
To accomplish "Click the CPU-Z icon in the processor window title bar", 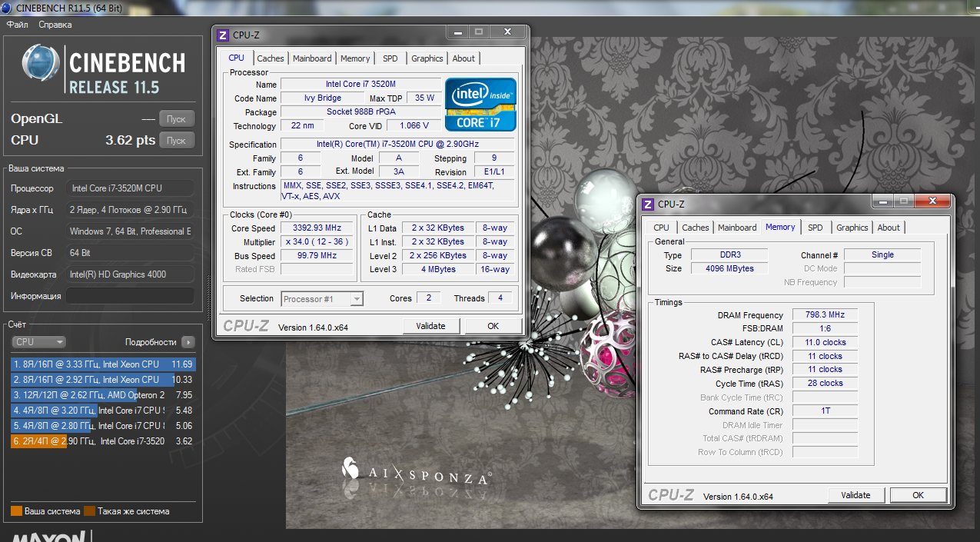I will click(223, 35).
